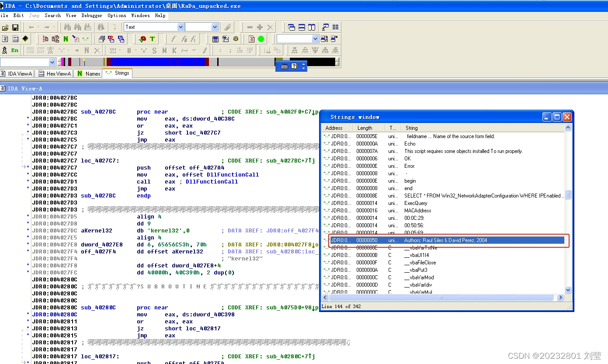Click the navigation color band
This screenshot has width=608, height=364.
(x=199, y=62)
